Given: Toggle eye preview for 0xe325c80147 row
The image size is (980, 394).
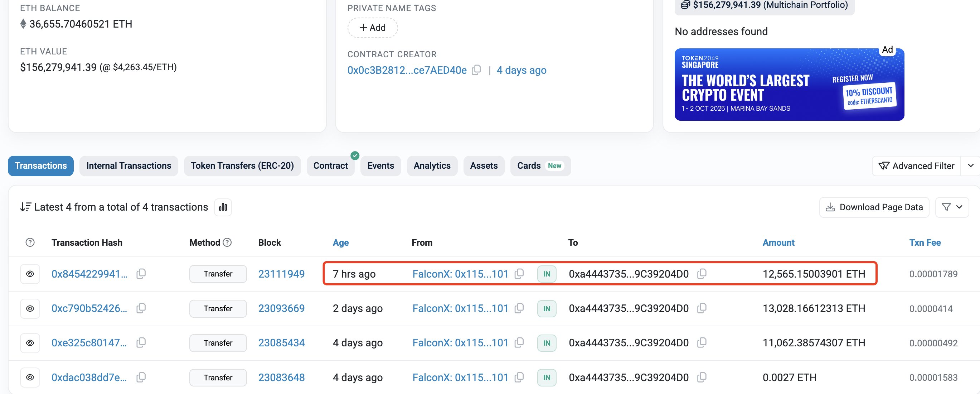Looking at the screenshot, I should click(x=30, y=343).
